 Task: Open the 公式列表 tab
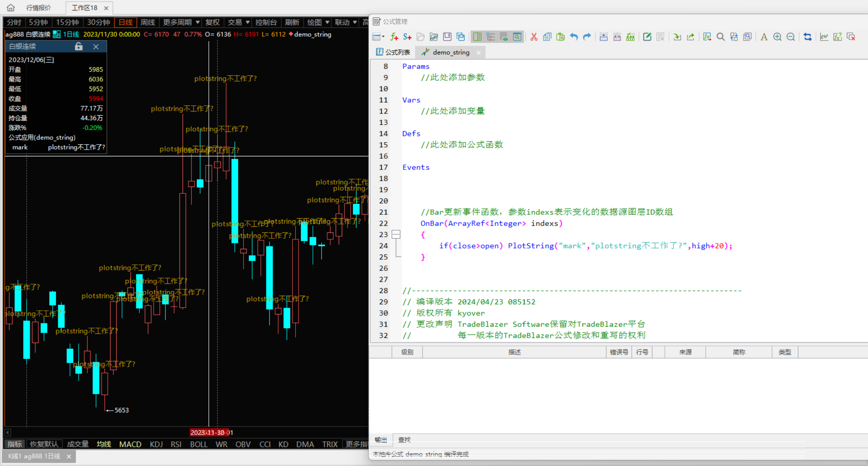point(393,52)
